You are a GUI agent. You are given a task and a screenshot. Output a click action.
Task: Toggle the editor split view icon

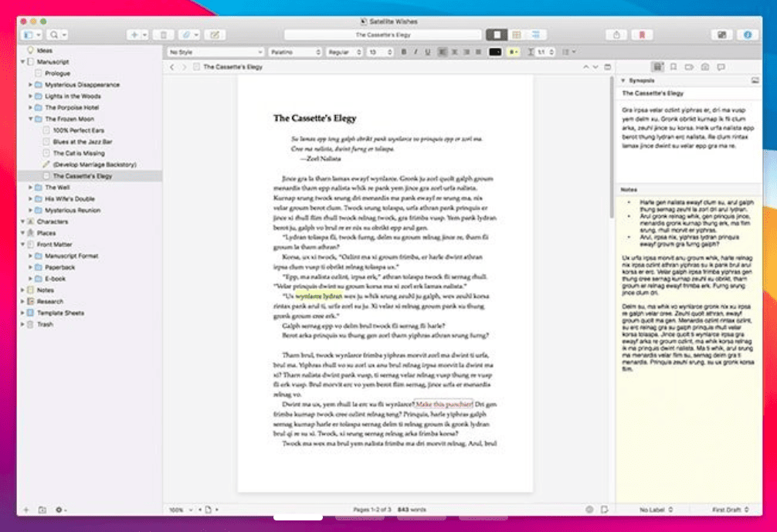(608, 67)
